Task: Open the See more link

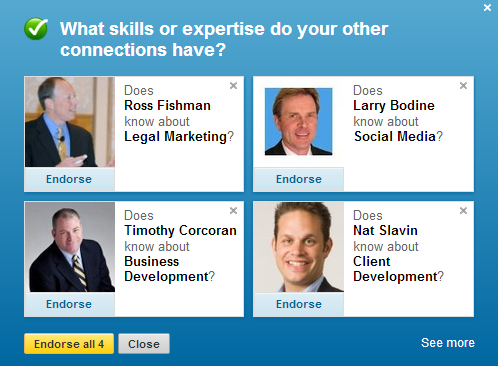Action: (x=448, y=343)
